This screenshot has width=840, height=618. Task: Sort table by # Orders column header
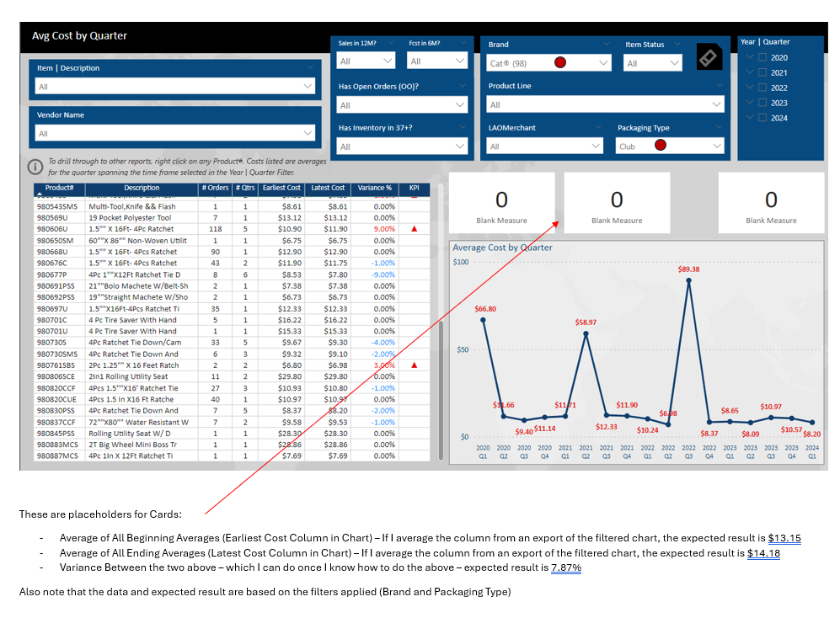pos(215,188)
